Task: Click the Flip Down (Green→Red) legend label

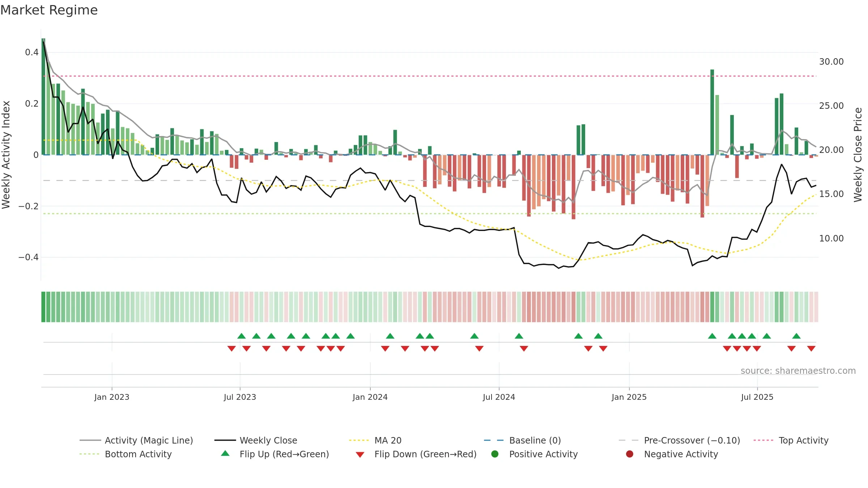Action: 425,454
